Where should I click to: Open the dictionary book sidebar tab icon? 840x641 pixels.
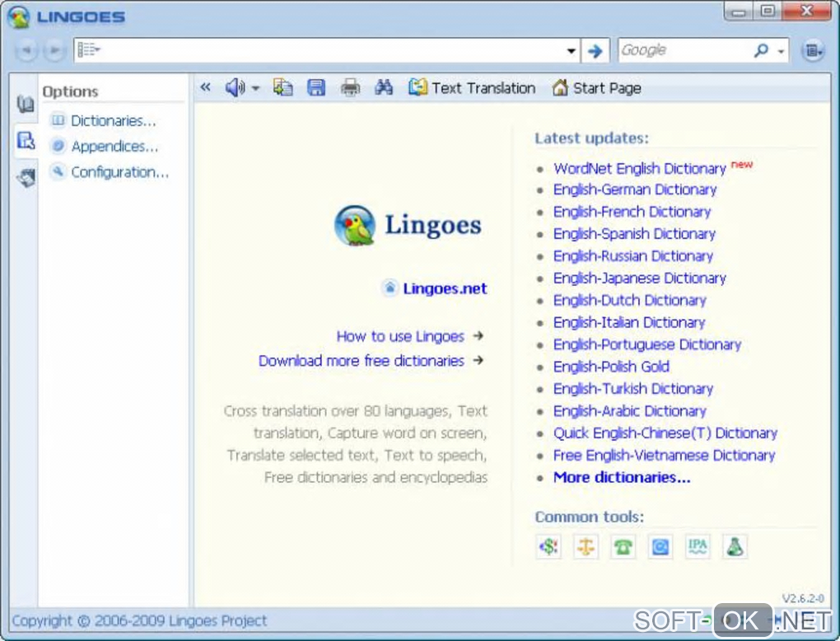26,104
